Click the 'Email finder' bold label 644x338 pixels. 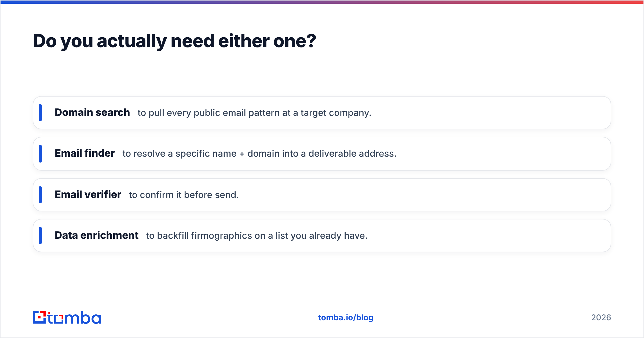(x=85, y=153)
